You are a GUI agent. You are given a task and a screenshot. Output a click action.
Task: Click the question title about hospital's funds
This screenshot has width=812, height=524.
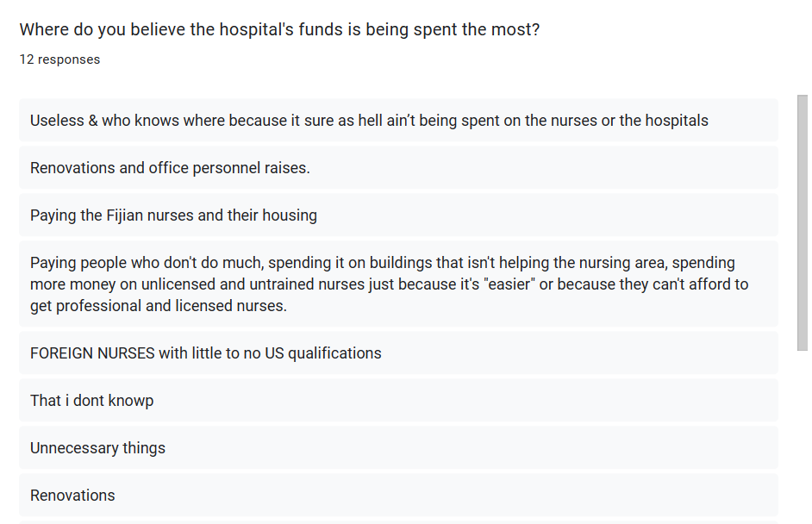(x=279, y=29)
